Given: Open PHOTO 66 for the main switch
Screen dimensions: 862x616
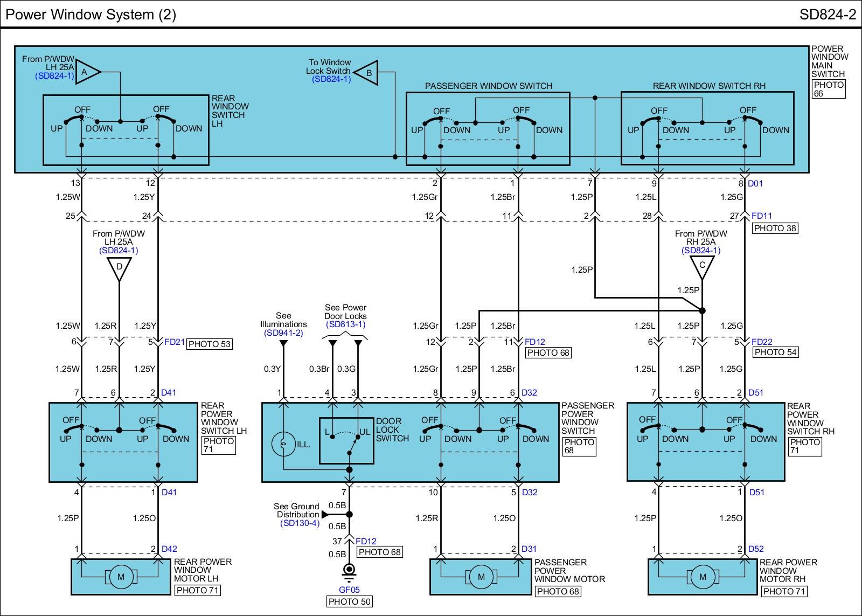Looking at the screenshot, I should pyautogui.click(x=829, y=89).
